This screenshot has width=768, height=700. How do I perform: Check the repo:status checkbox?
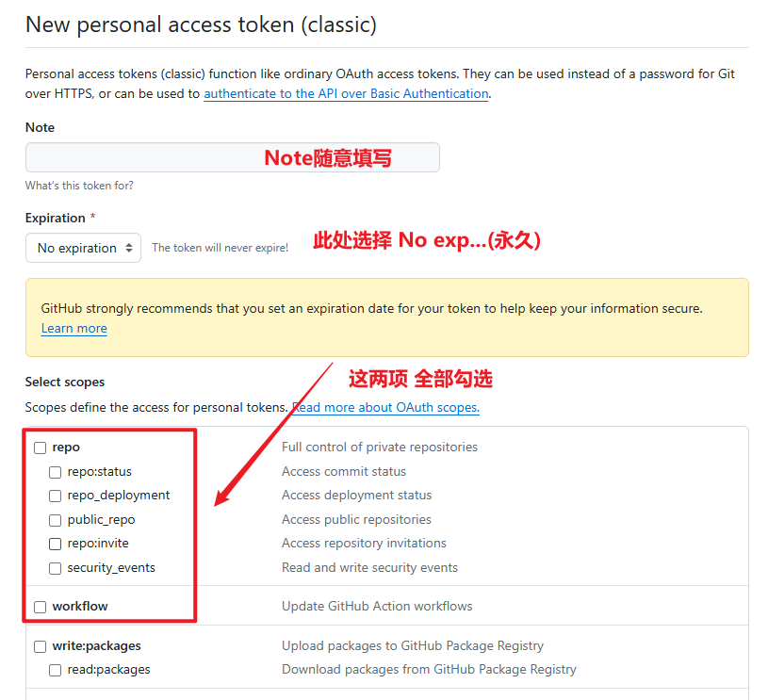(56, 472)
